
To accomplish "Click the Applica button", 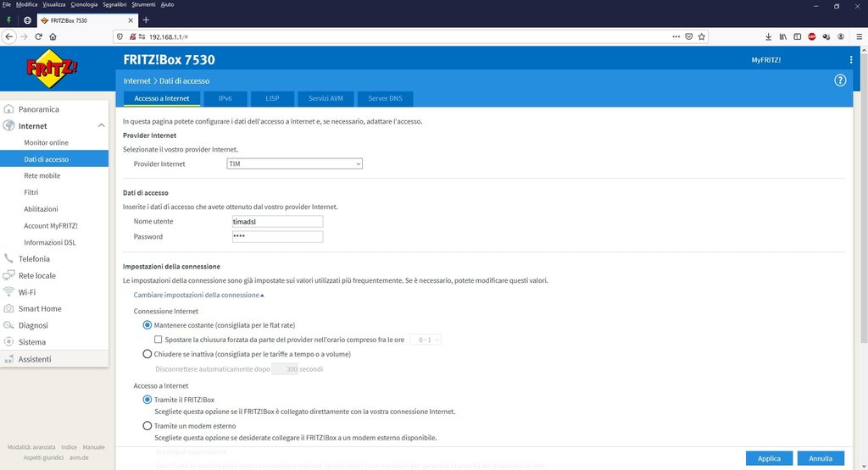I will coord(769,458).
